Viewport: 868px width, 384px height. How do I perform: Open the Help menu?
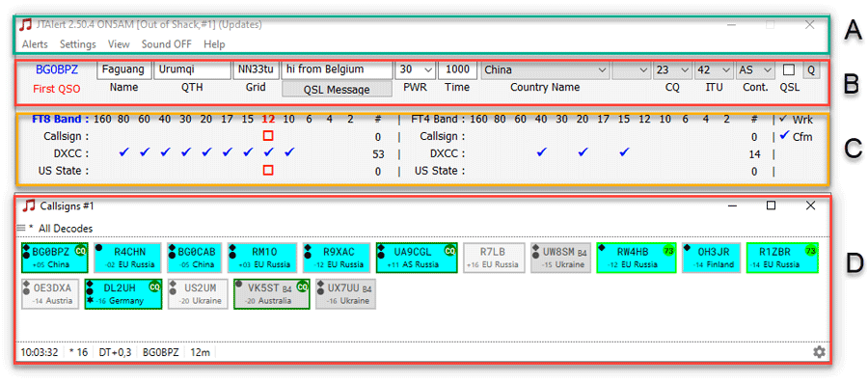point(214,43)
